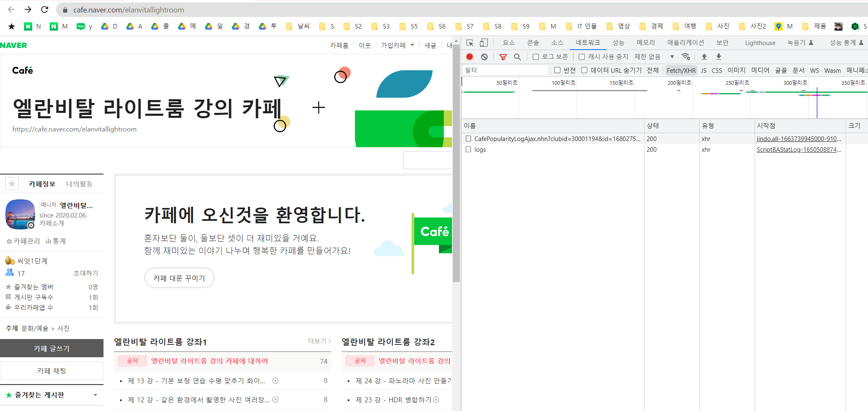Sort requests by the '상태' column header
Viewport: 868px width, 411px height.
(671, 125)
